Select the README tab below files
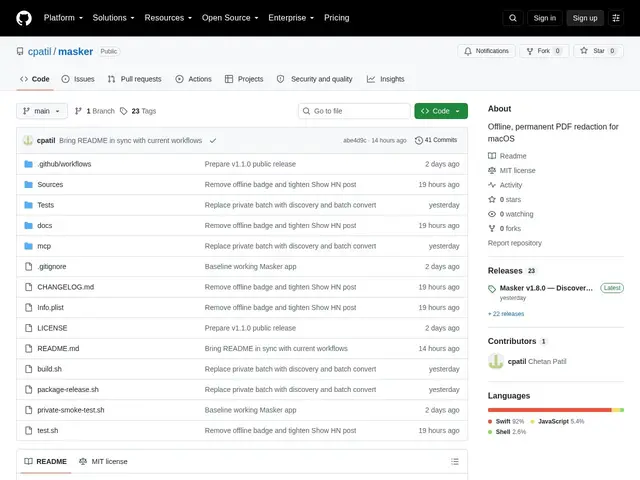Screen dimensions: 640x480 [46, 462]
